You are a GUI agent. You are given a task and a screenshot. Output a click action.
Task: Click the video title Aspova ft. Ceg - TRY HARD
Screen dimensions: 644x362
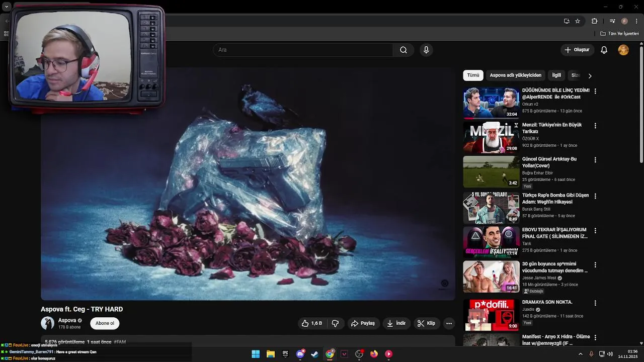click(x=82, y=309)
